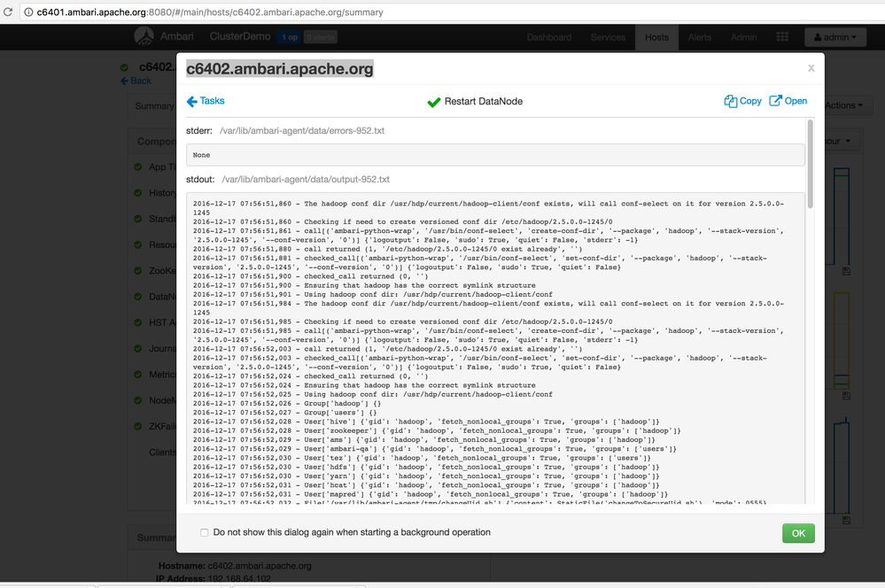Switch to the Hosts navigation tab
This screenshot has width=885, height=588.
(x=656, y=36)
